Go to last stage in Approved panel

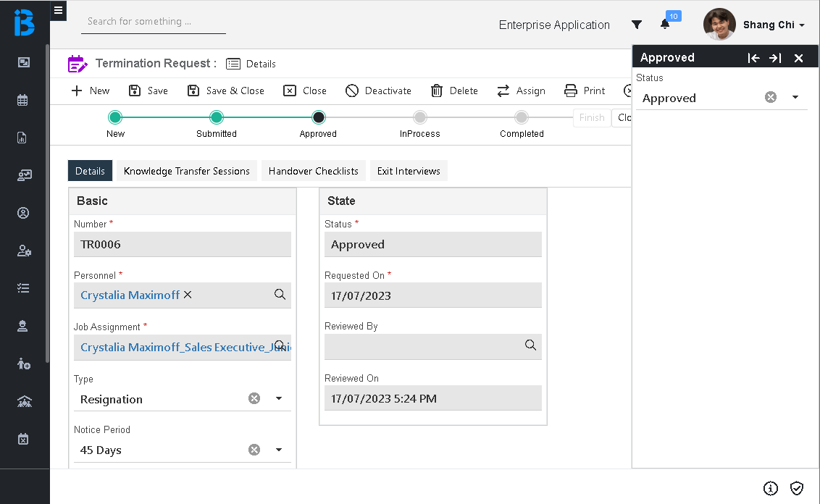tap(775, 58)
